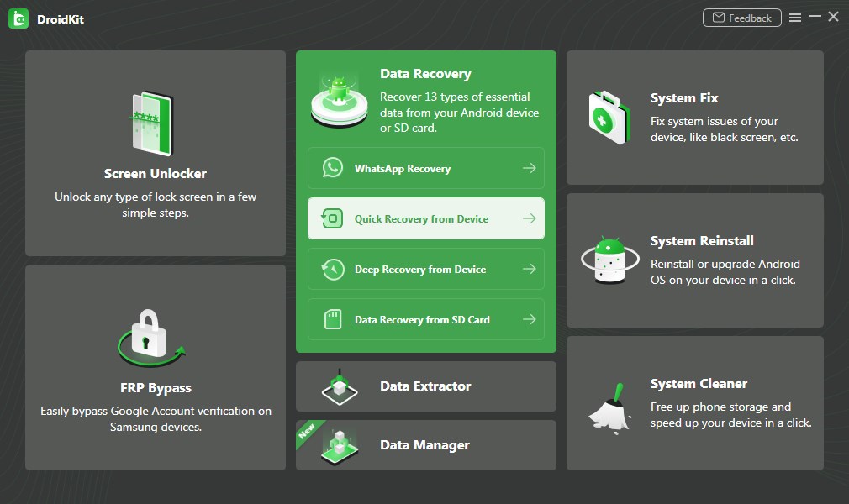
Task: Open the System Reinstall title text
Action: pos(702,241)
